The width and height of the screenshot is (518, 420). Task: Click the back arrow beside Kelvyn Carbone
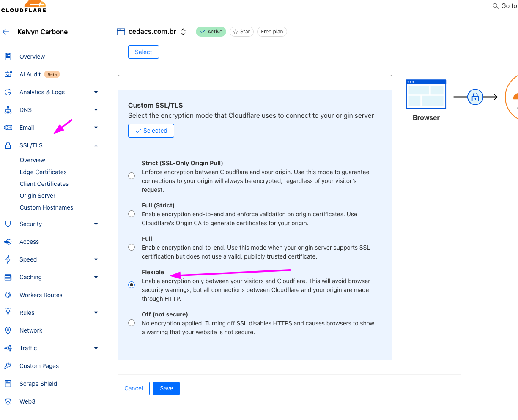[x=6, y=32]
